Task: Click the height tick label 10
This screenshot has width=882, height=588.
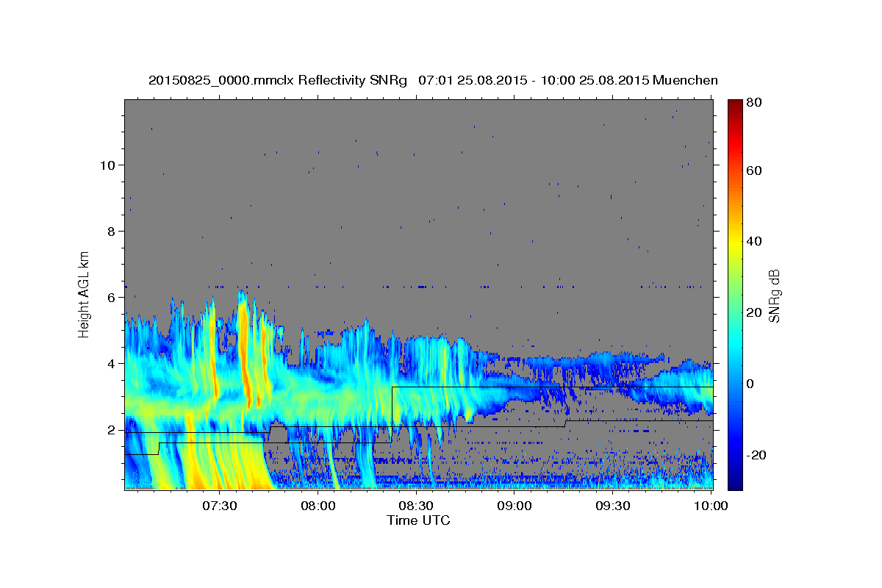Action: pyautogui.click(x=107, y=165)
